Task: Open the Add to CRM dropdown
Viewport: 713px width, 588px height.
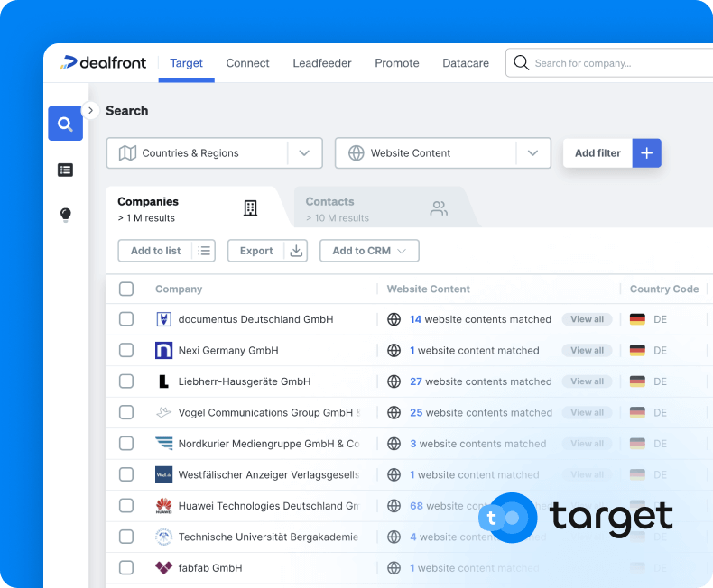Action: pyautogui.click(x=369, y=251)
